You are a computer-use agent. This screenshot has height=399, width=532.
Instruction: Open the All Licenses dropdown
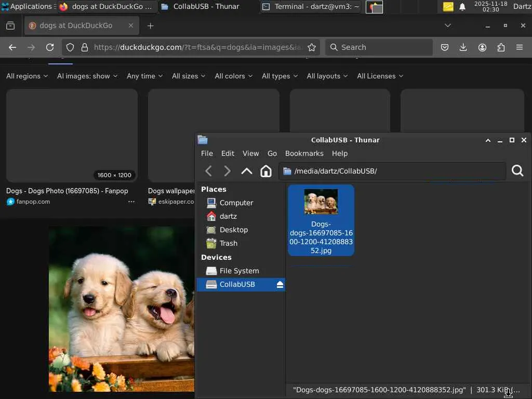point(380,76)
